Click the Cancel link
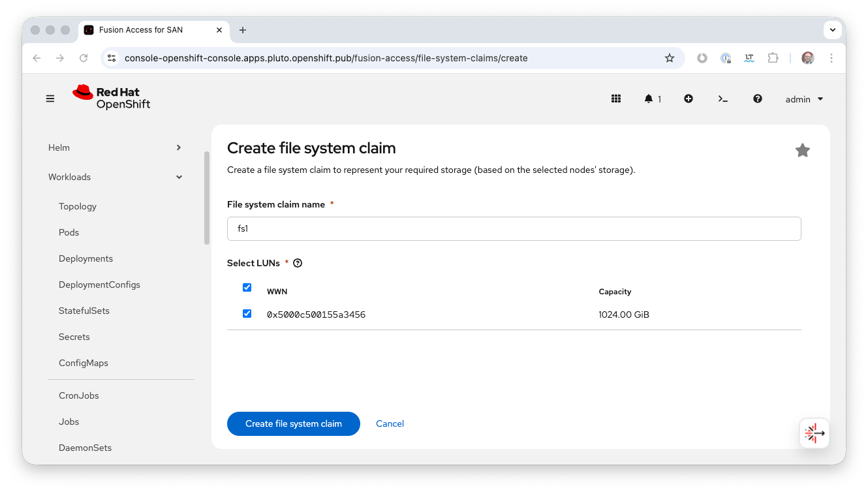Screen dimensions: 868x492 (x=390, y=423)
